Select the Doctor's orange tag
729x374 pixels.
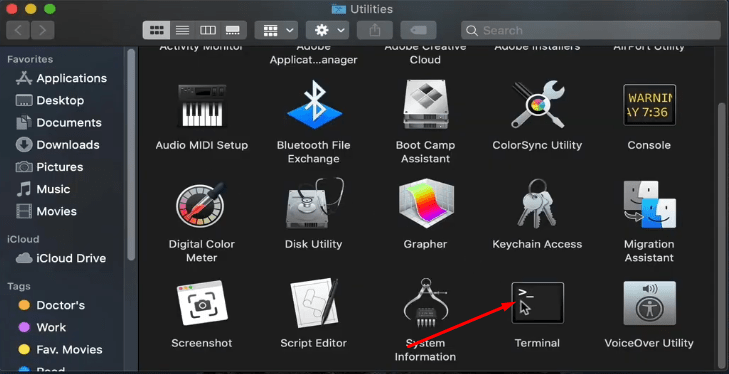(52, 305)
